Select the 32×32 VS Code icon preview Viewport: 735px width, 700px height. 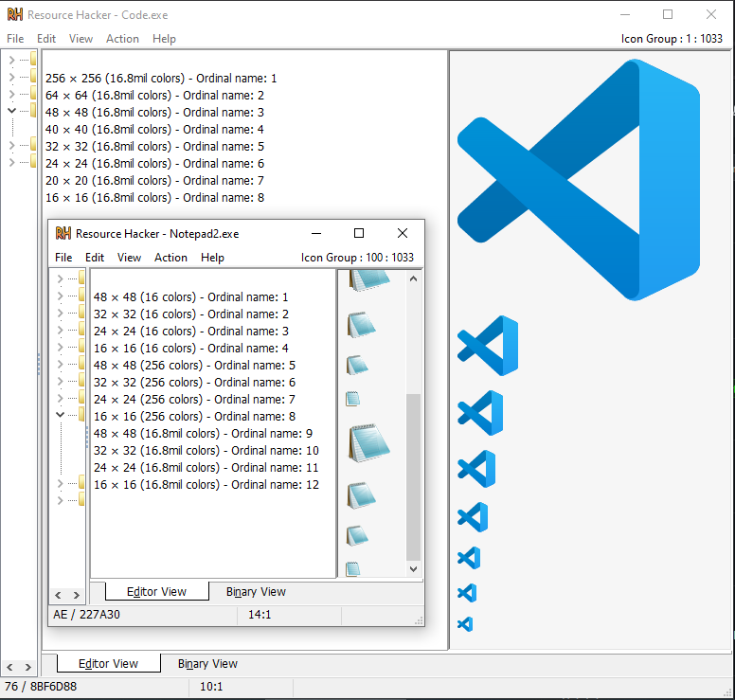point(473,517)
